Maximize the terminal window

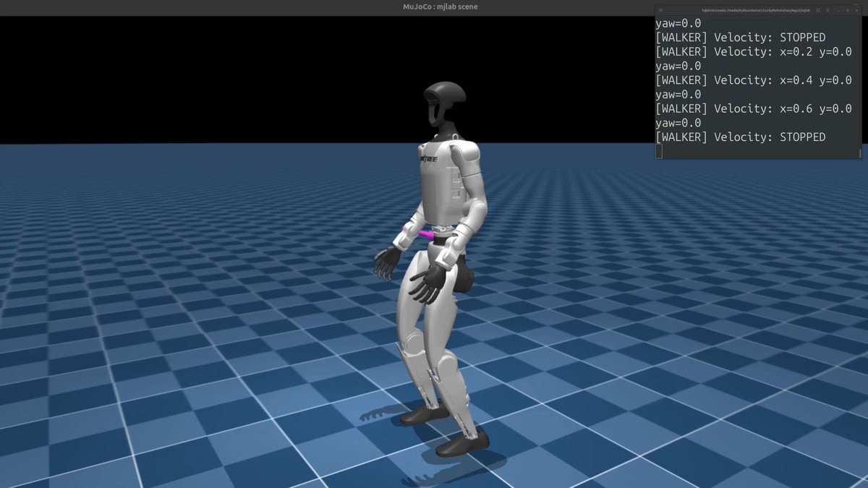pos(848,10)
